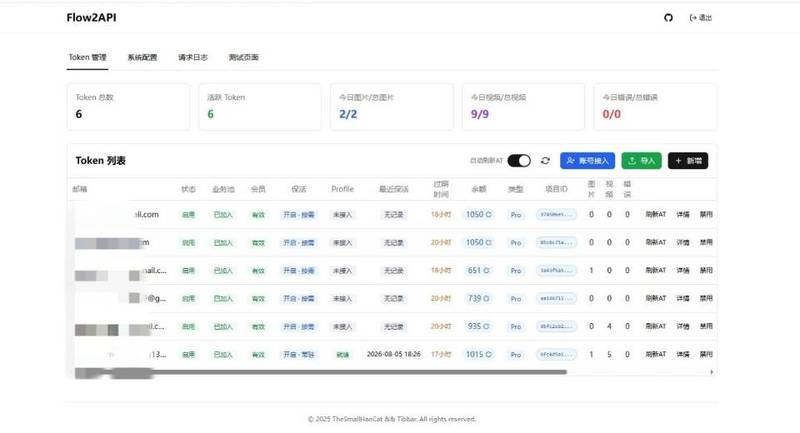The width and height of the screenshot is (800, 433).
Task: Click the green 导入 button
Action: pyautogui.click(x=641, y=161)
